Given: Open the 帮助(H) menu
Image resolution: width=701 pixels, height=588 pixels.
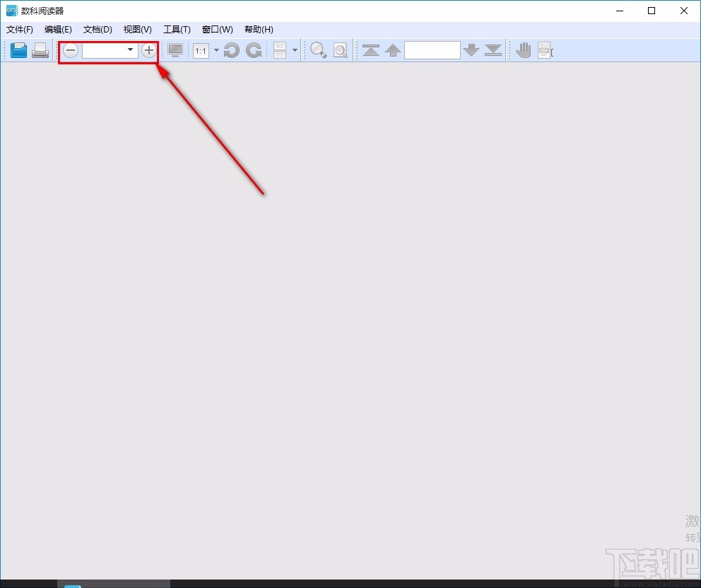Looking at the screenshot, I should click(259, 30).
